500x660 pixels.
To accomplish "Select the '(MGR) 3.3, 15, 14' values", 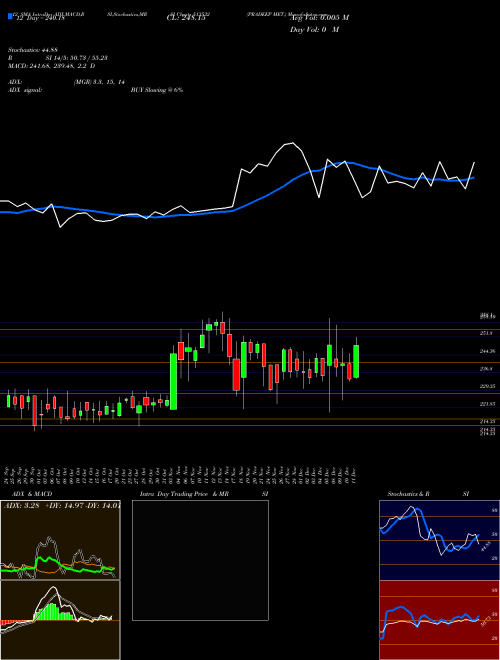I will (x=99, y=82).
